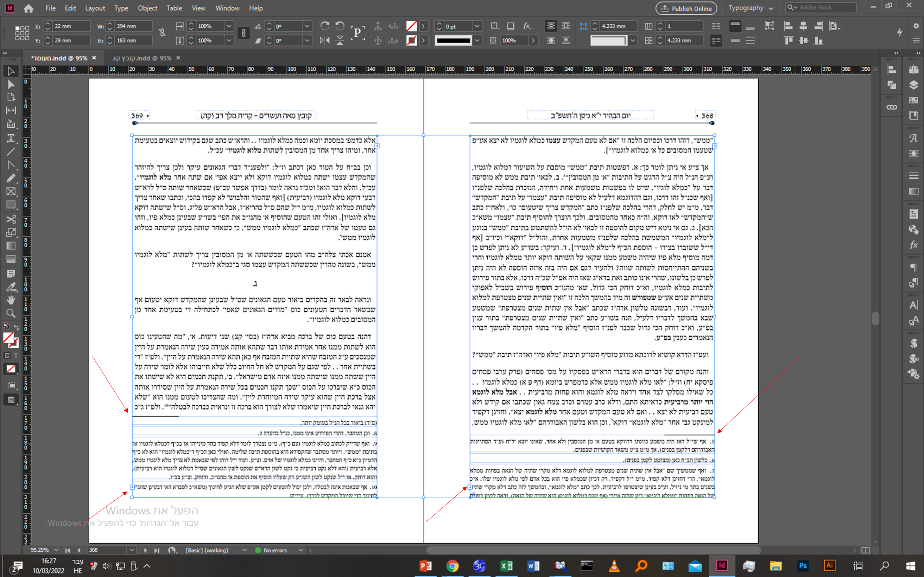This screenshot has height=577, width=924.
Task: Pick the Zoom tool magnifier
Action: pos(11,313)
